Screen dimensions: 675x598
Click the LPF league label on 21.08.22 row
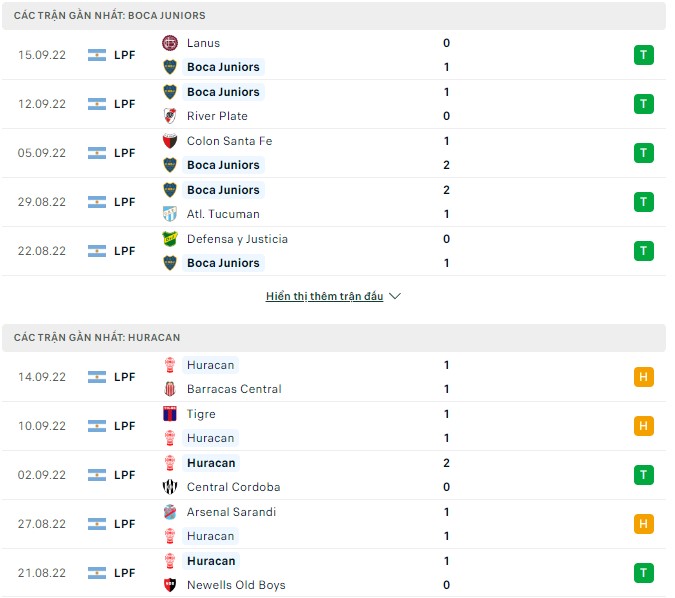(124, 573)
